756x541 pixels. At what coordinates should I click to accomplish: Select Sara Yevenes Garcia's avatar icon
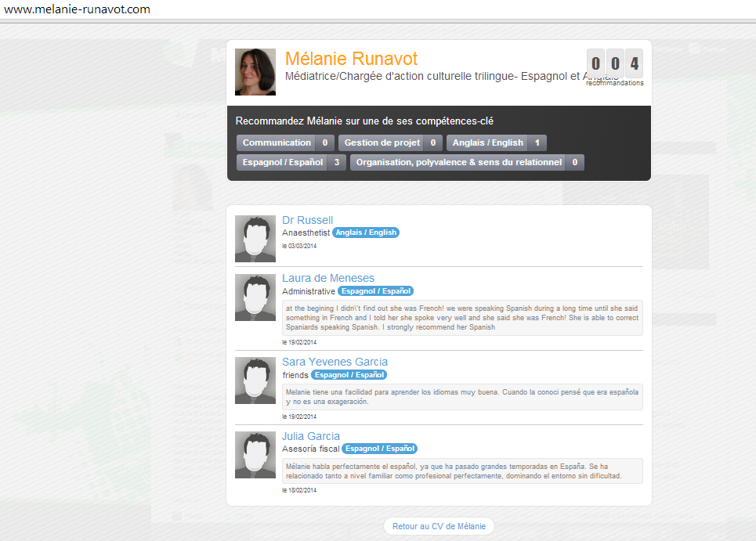pos(255,381)
